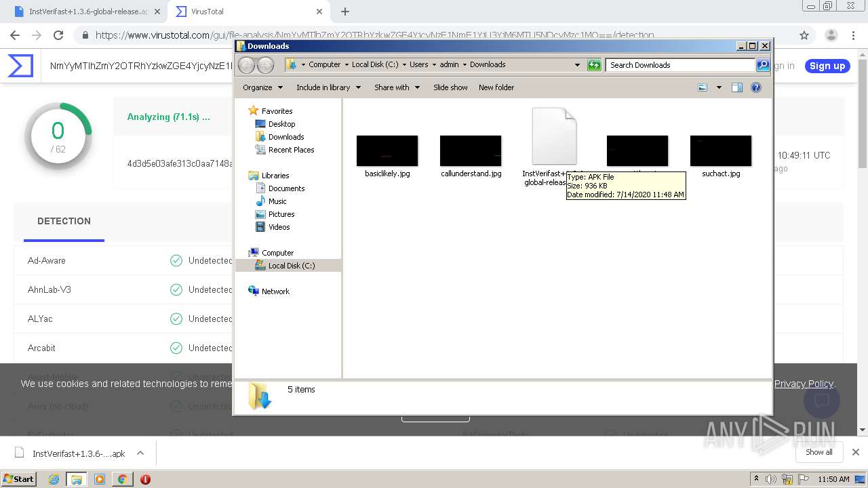
Task: Open Chrome from the taskbar
Action: [122, 479]
